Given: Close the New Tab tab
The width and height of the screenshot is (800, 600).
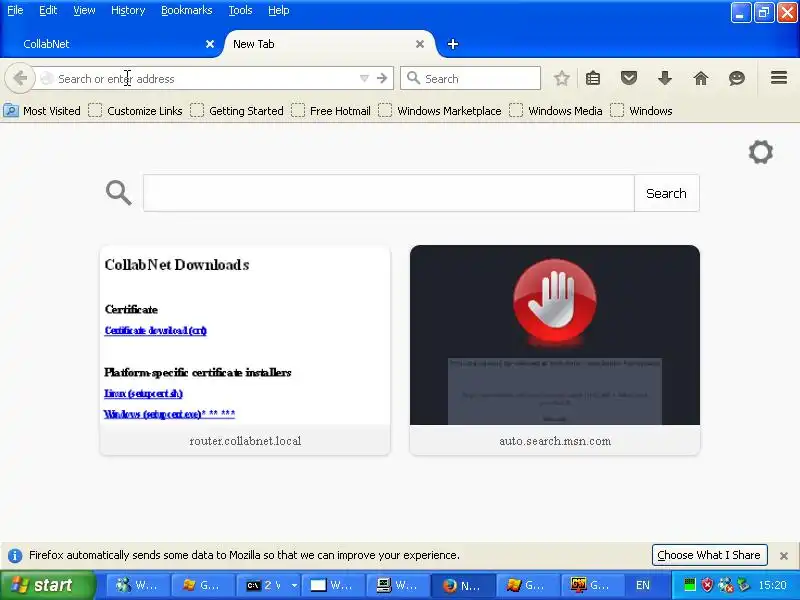Looking at the screenshot, I should (420, 44).
